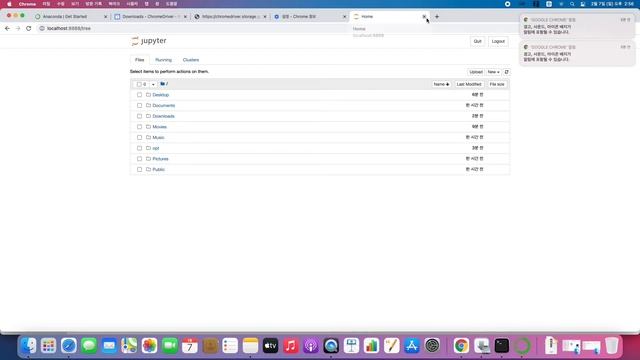Check the Desktop folder checkbox
The image size is (640, 360).
click(x=140, y=95)
